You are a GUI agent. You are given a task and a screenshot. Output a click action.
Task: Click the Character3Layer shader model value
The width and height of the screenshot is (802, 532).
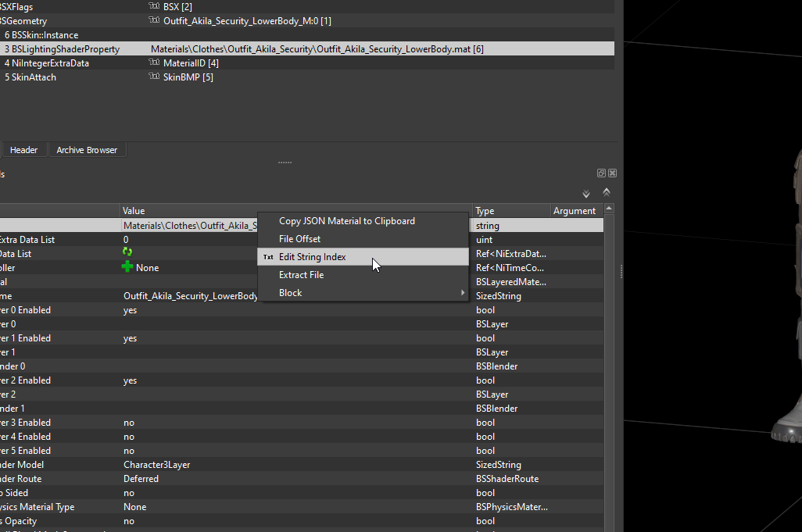[157, 465]
